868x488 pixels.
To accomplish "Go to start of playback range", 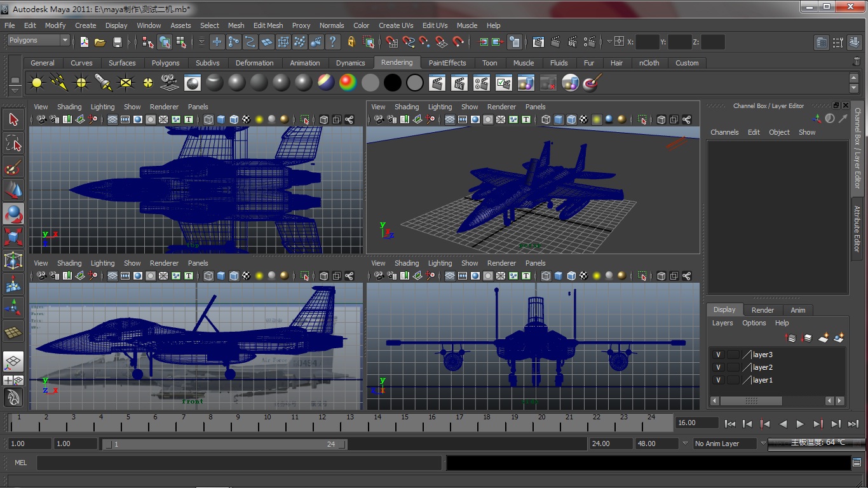I will point(730,424).
